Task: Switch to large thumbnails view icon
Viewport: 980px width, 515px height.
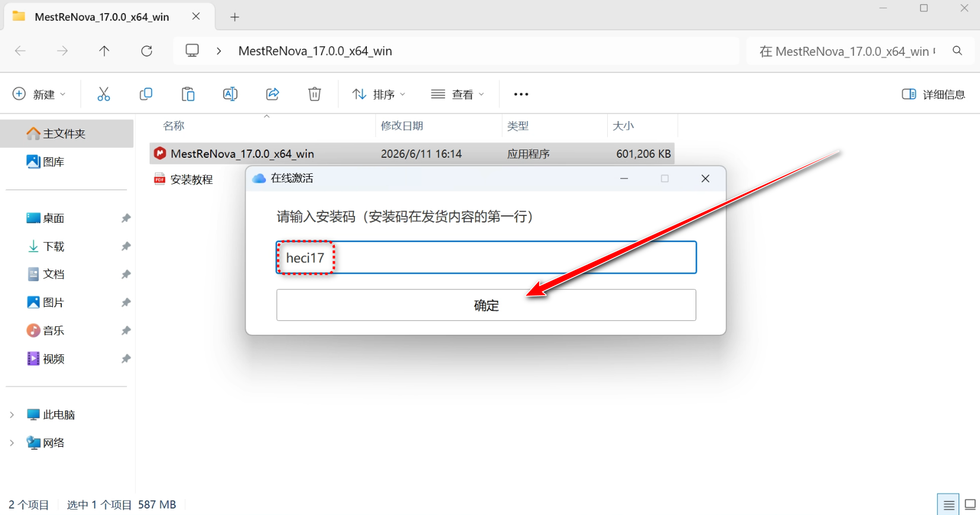Action: pos(970,506)
